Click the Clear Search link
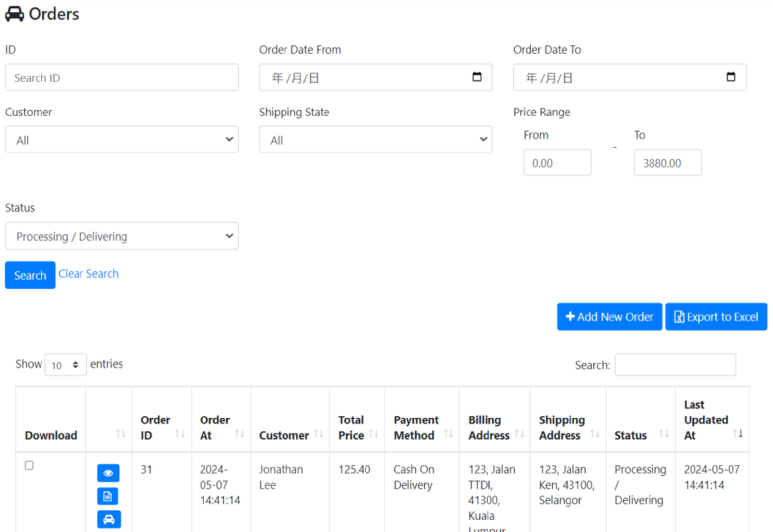 (x=88, y=274)
